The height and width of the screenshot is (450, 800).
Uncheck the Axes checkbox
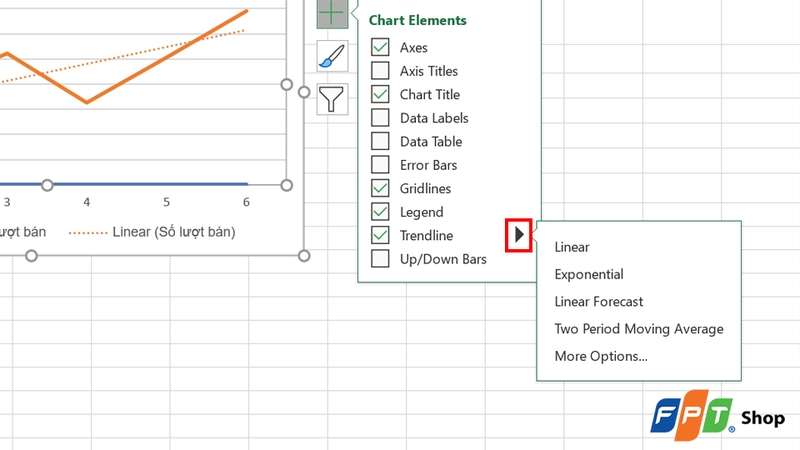381,47
